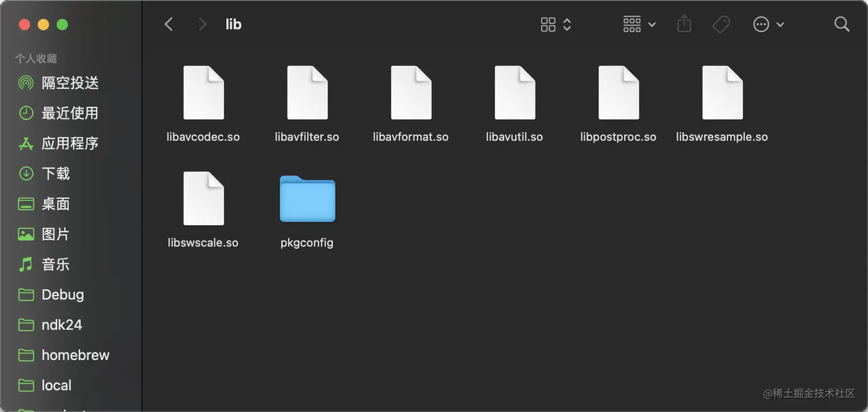Switch to icon grid view
This screenshot has height=412, width=868.
(548, 24)
